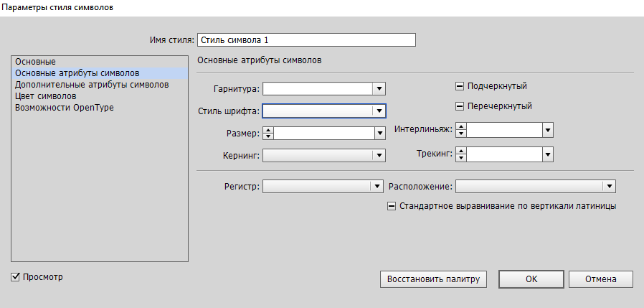This screenshot has width=644, height=308.
Task: Increase Интерлиньяж with the up arrow
Action: click(462, 126)
